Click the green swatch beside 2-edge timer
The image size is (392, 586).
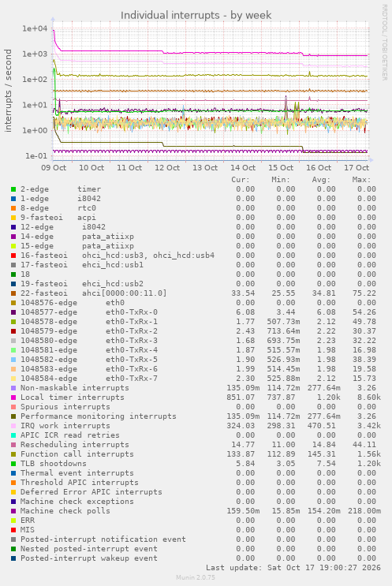point(13,189)
